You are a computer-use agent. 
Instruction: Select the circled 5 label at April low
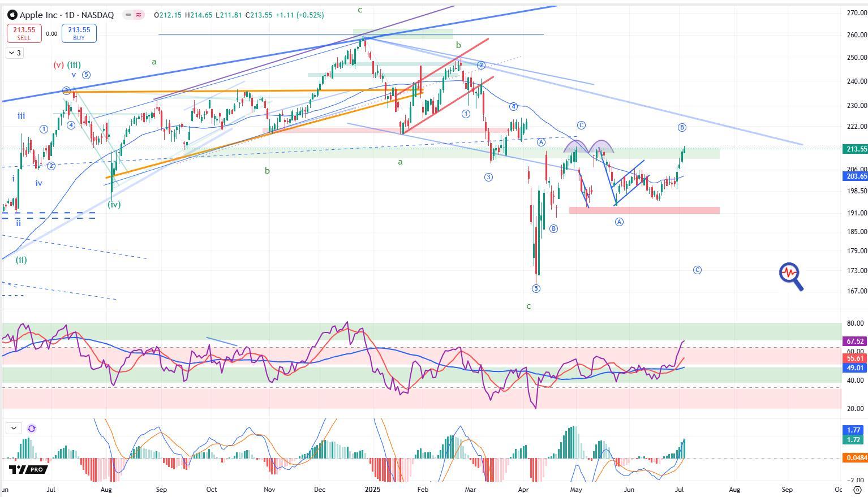click(536, 288)
